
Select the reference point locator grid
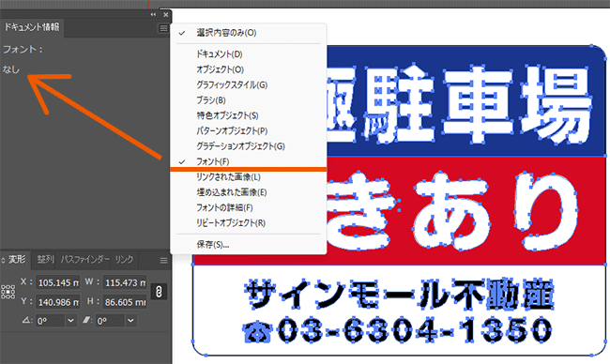pyautogui.click(x=8, y=292)
